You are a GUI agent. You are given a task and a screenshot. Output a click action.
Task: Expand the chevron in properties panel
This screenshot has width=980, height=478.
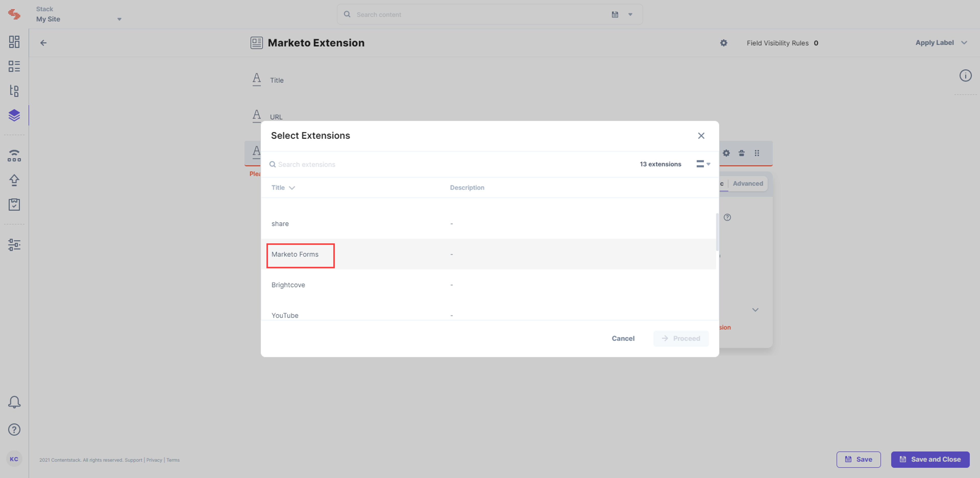tap(755, 310)
